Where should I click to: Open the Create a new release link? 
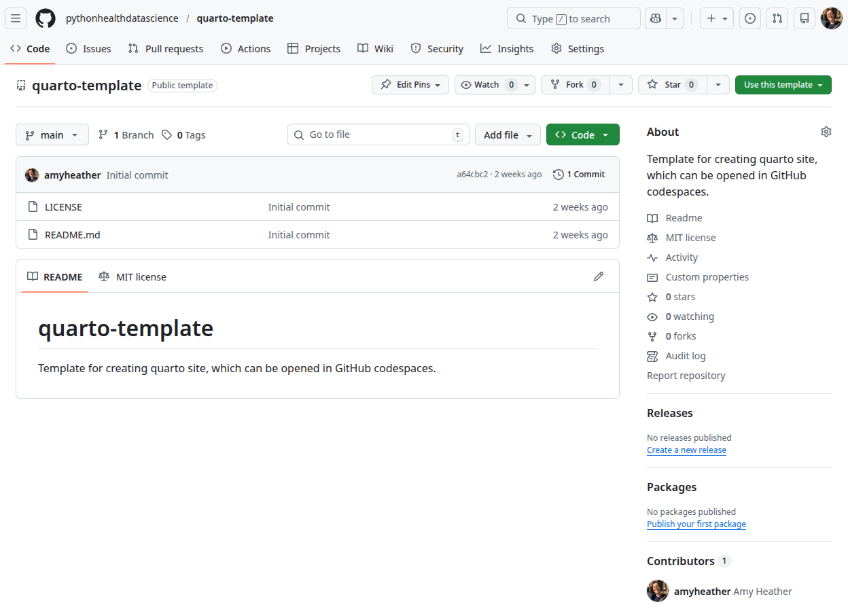686,450
